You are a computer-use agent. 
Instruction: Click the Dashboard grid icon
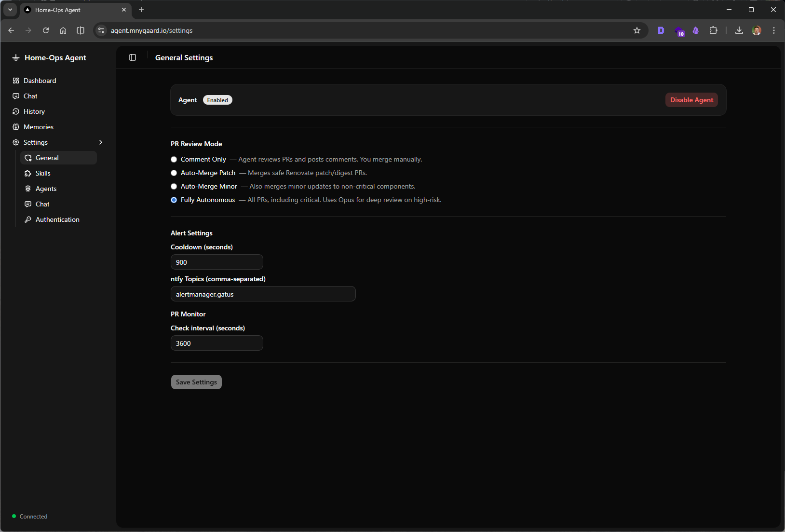click(16, 81)
